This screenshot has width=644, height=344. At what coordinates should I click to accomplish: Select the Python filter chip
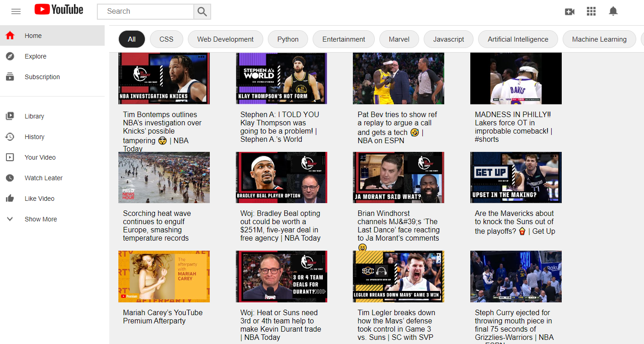click(x=288, y=39)
